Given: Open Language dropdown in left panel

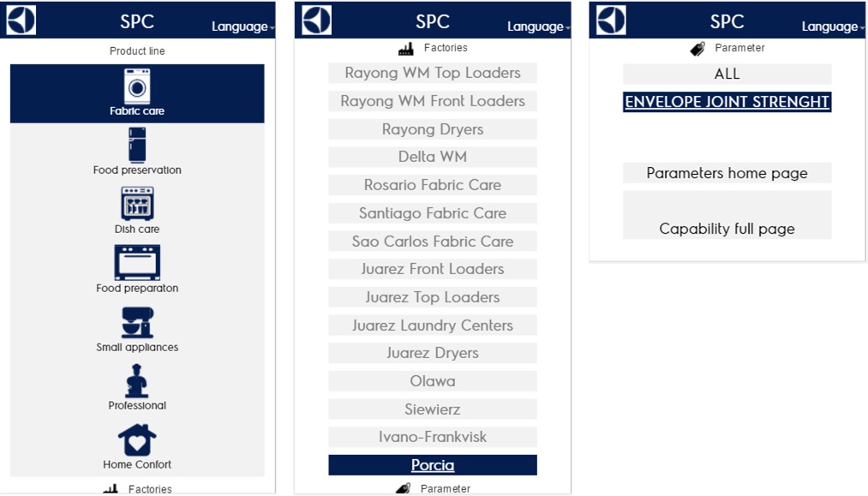Looking at the screenshot, I should [x=243, y=27].
